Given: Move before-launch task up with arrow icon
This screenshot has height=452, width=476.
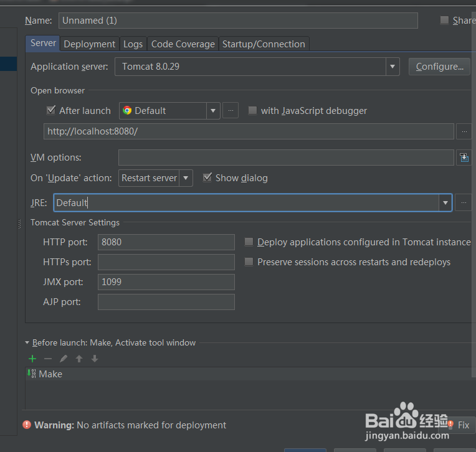Looking at the screenshot, I should [x=79, y=359].
